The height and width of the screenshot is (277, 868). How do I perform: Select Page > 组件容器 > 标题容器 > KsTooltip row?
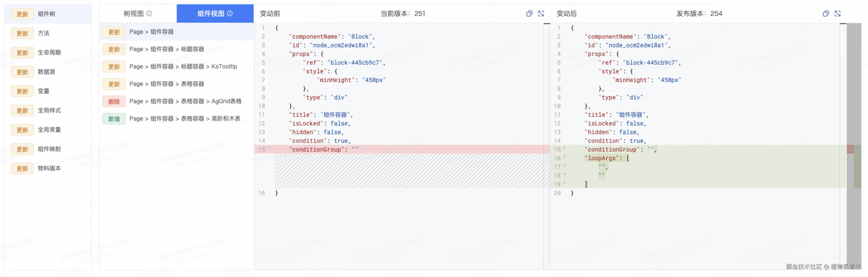[183, 67]
